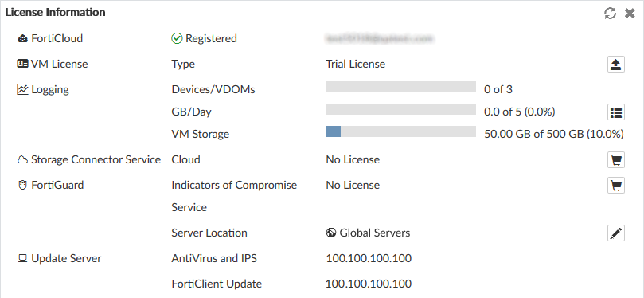Viewport: 644px width, 298px height.
Task: Click the Update Server monitor icon
Action: pyautogui.click(x=22, y=258)
